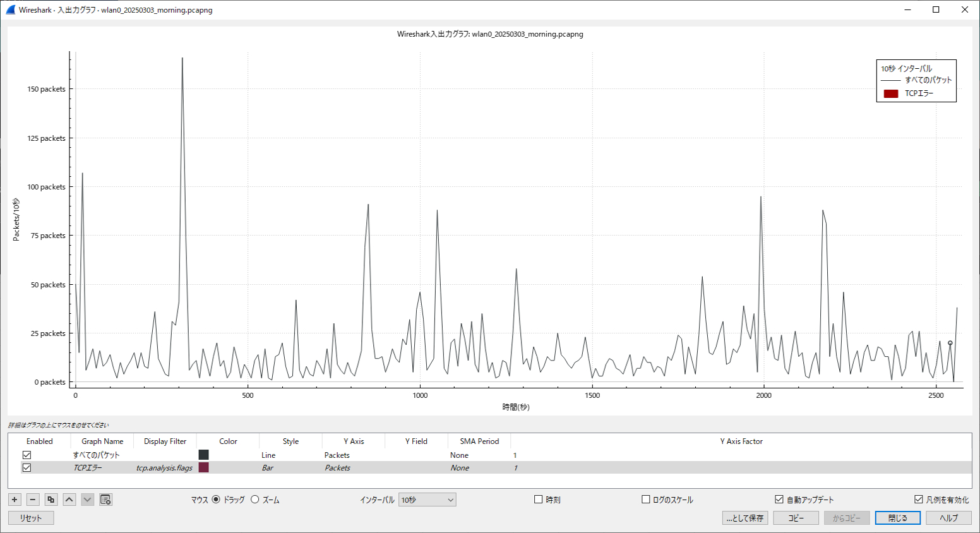Edit the tcp.analysis.flags display filter cell
Image resolution: width=980 pixels, height=533 pixels.
[165, 468]
